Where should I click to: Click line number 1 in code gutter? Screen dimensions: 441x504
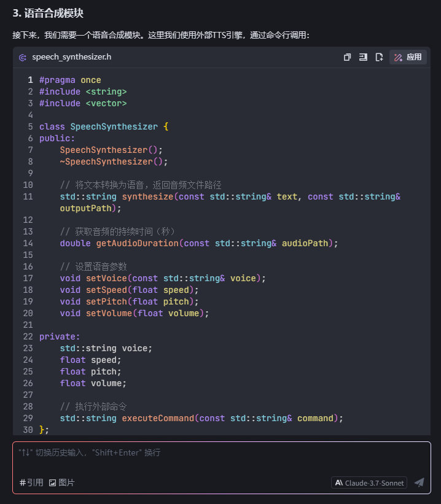pyautogui.click(x=30, y=80)
